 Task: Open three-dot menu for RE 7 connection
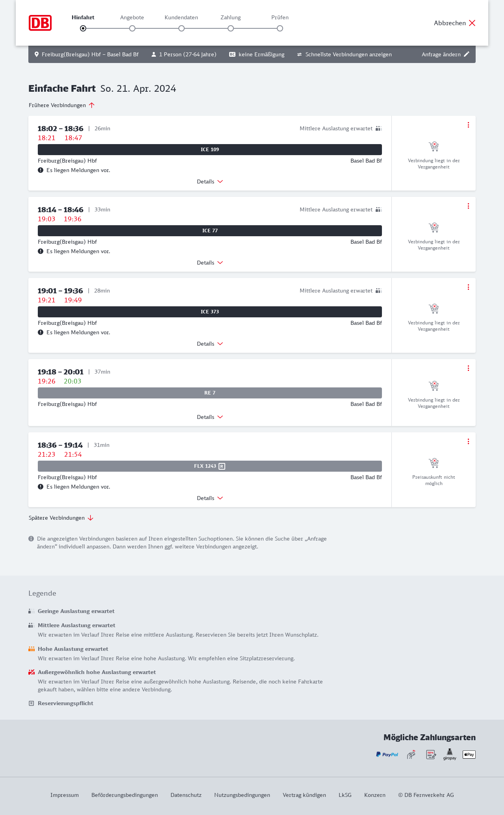coord(468,368)
